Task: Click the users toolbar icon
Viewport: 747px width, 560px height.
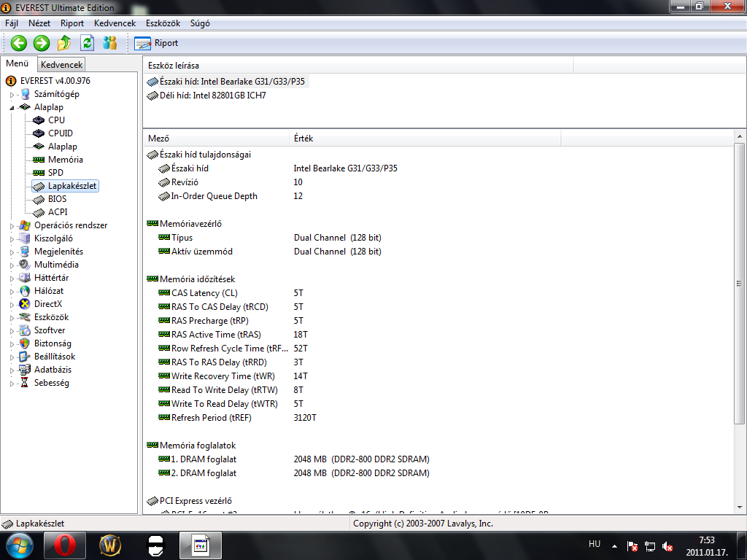Action: 110,43
